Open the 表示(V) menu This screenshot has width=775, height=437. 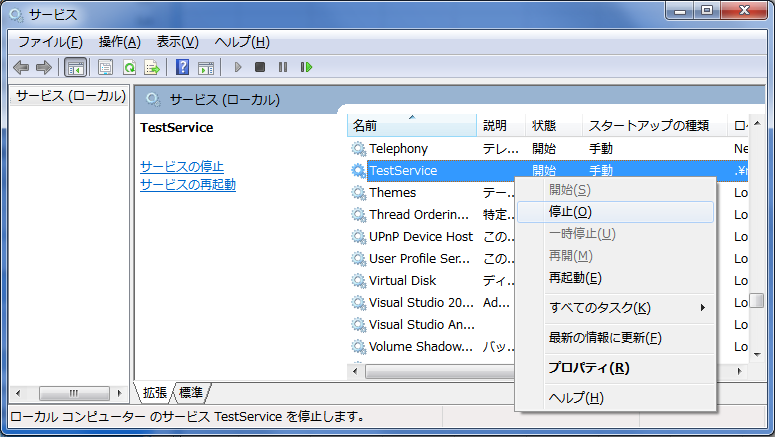[x=177, y=42]
